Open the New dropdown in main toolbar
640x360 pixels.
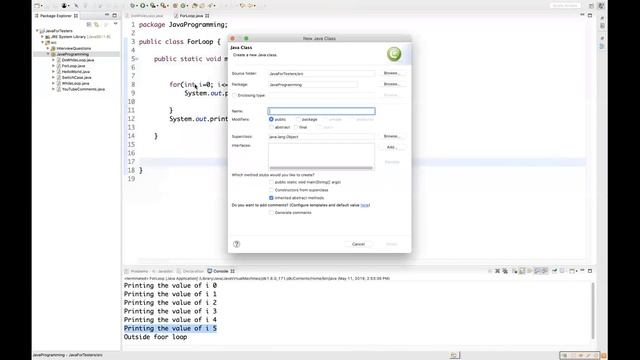tap(42, 6)
